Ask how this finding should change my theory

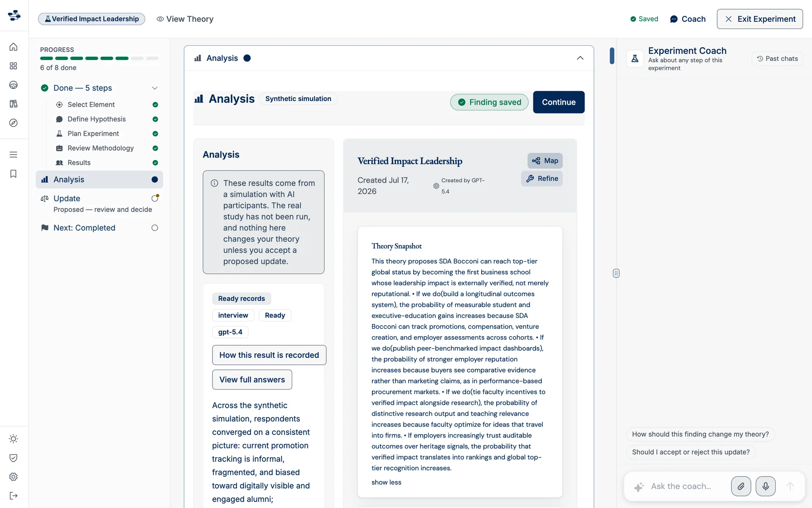(x=701, y=434)
